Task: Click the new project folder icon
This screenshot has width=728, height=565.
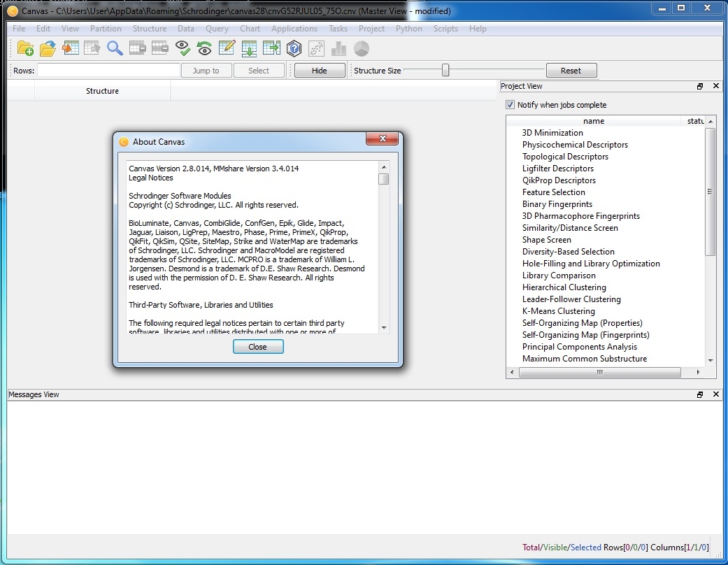Action: pyautogui.click(x=25, y=48)
